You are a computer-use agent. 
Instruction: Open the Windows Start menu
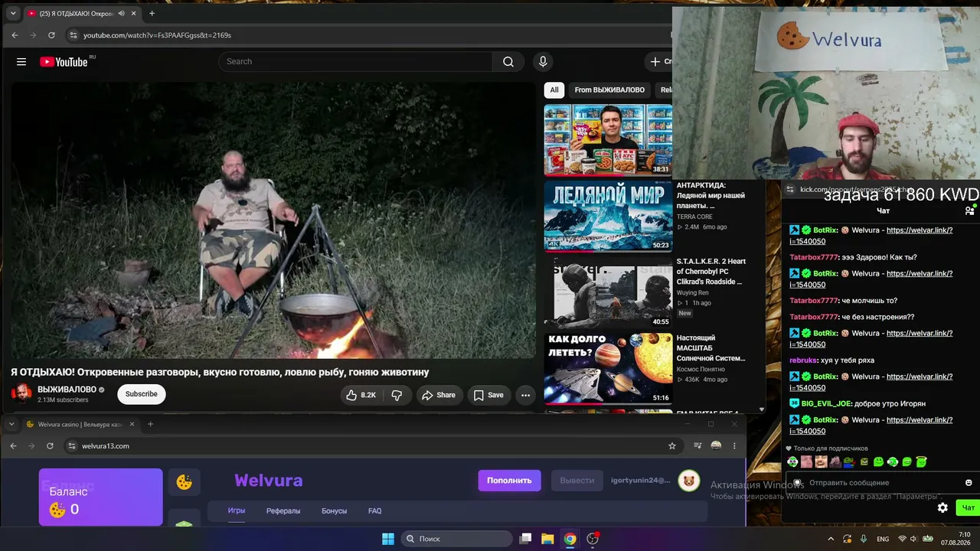(388, 539)
